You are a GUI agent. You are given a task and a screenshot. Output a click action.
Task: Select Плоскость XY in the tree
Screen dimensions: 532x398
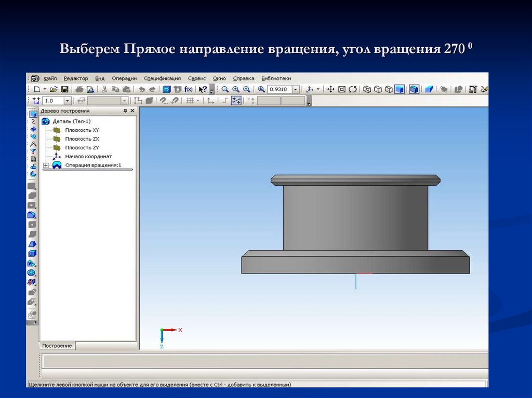82,130
